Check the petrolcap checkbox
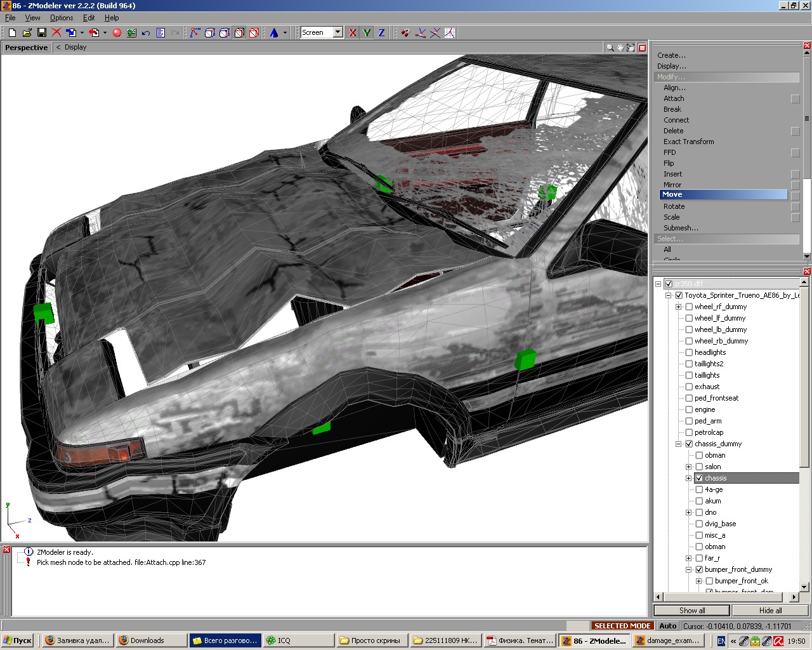Screen dimensions: 812x650 click(x=689, y=432)
